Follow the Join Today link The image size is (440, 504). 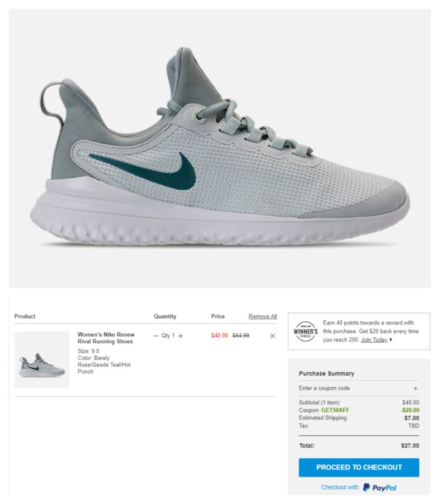click(374, 339)
